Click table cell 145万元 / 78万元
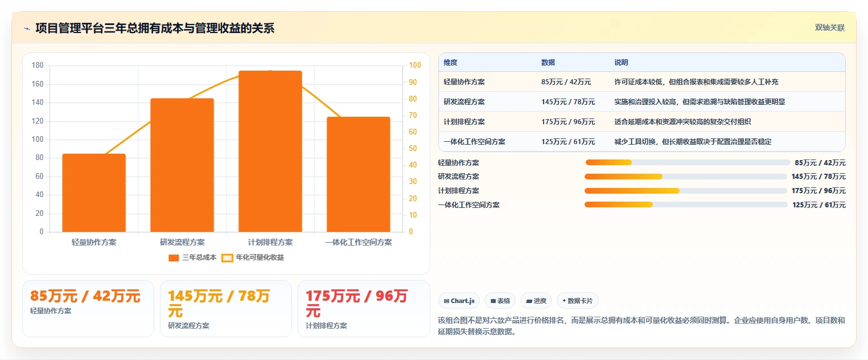The height and width of the screenshot is (360, 868). (568, 102)
